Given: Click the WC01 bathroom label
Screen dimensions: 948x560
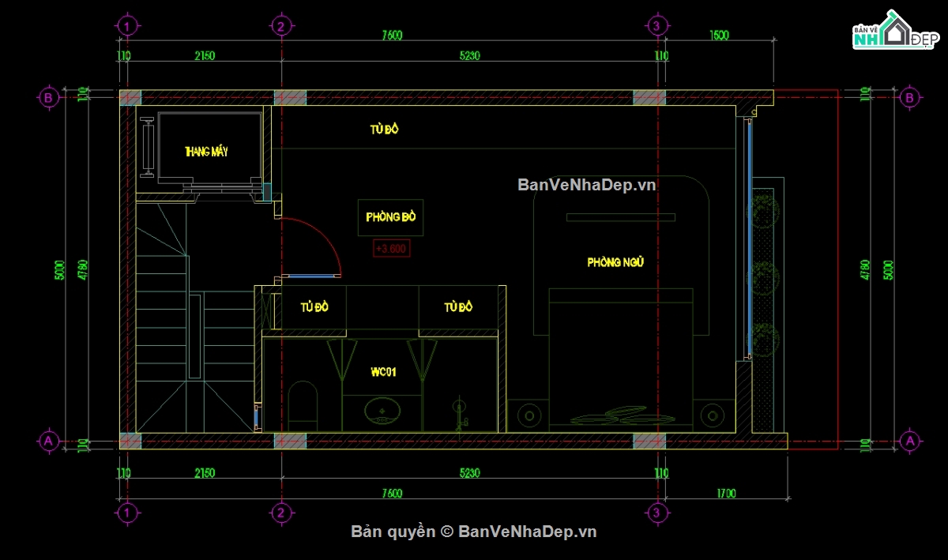Looking at the screenshot, I should [382, 371].
